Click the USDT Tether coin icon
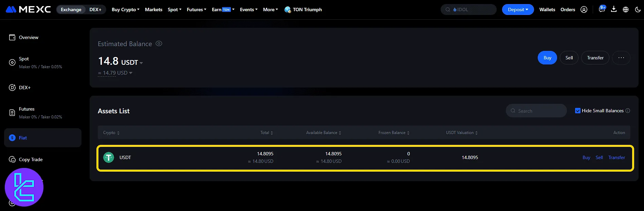 point(109,157)
